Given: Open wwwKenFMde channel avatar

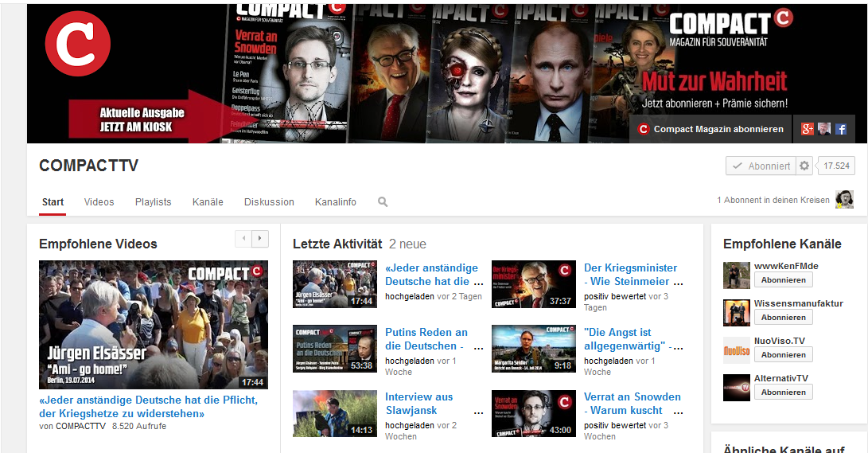Looking at the screenshot, I should tap(736, 275).
